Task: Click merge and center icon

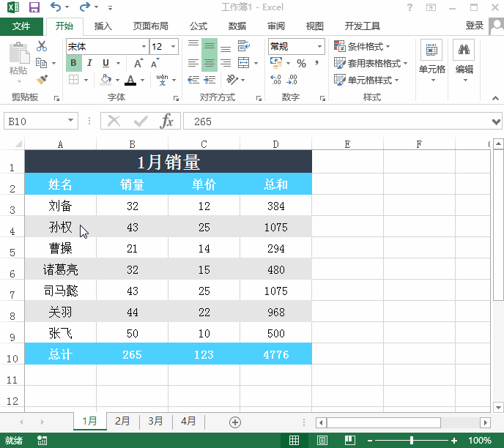Action: 243,63
